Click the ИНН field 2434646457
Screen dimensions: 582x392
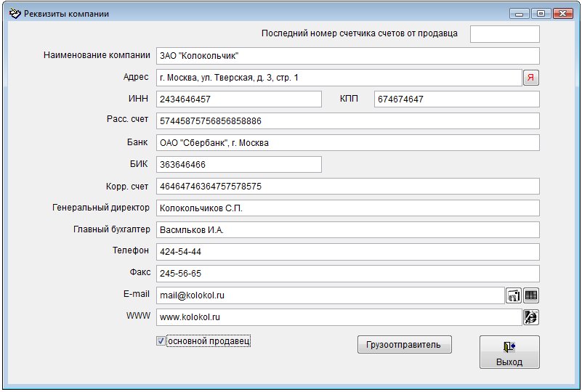point(239,99)
